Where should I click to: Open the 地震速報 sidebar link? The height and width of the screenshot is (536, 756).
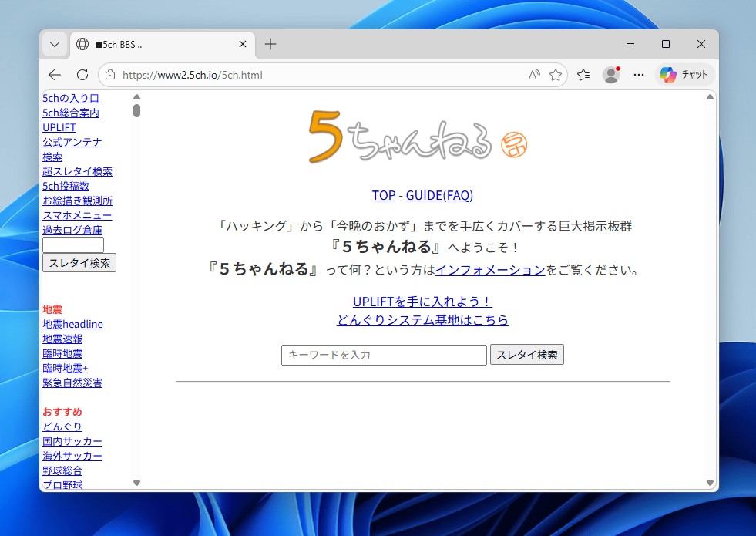[62, 339]
